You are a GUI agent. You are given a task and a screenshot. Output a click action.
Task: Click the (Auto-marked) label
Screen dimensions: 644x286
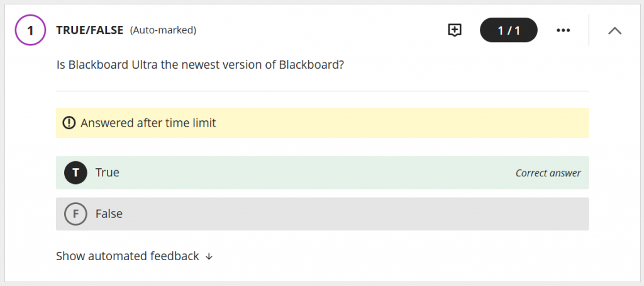164,30
